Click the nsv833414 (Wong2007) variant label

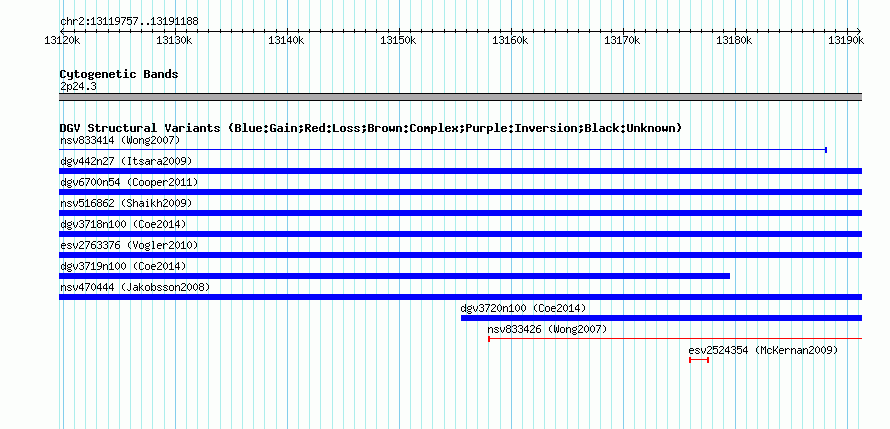[x=120, y=140]
